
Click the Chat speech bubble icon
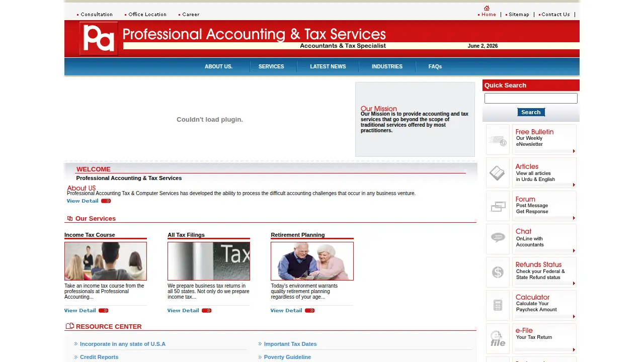click(x=498, y=239)
